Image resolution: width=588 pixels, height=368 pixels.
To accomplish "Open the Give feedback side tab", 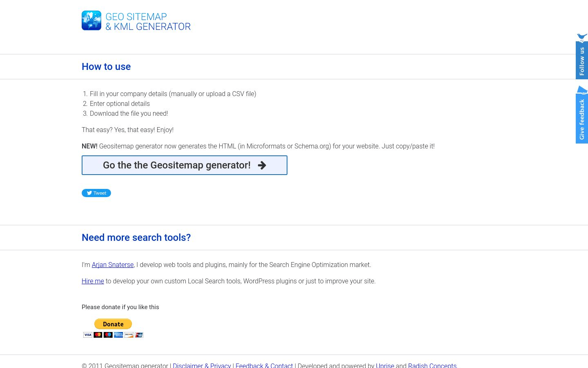I will (582, 119).
